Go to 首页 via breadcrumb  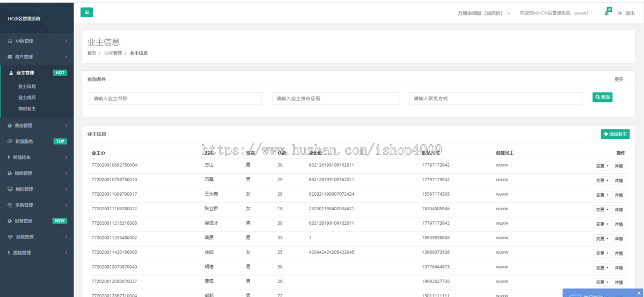92,54
